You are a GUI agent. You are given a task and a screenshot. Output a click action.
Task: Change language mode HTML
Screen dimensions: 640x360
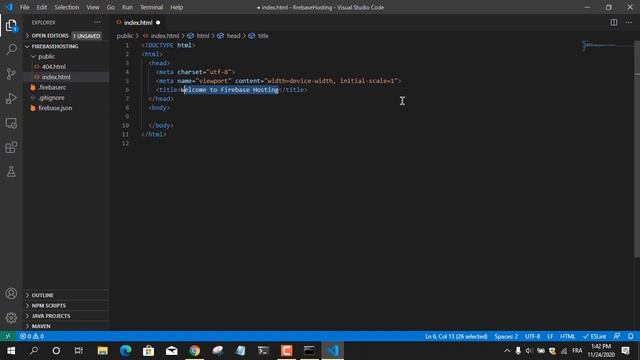567,336
